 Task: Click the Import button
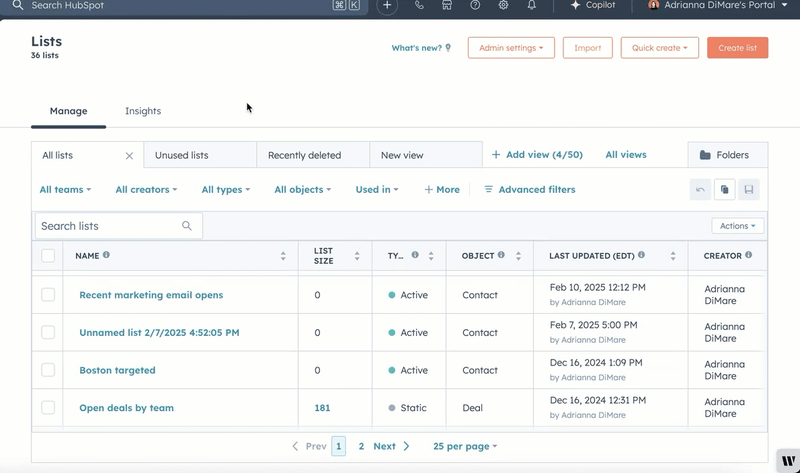[588, 48]
